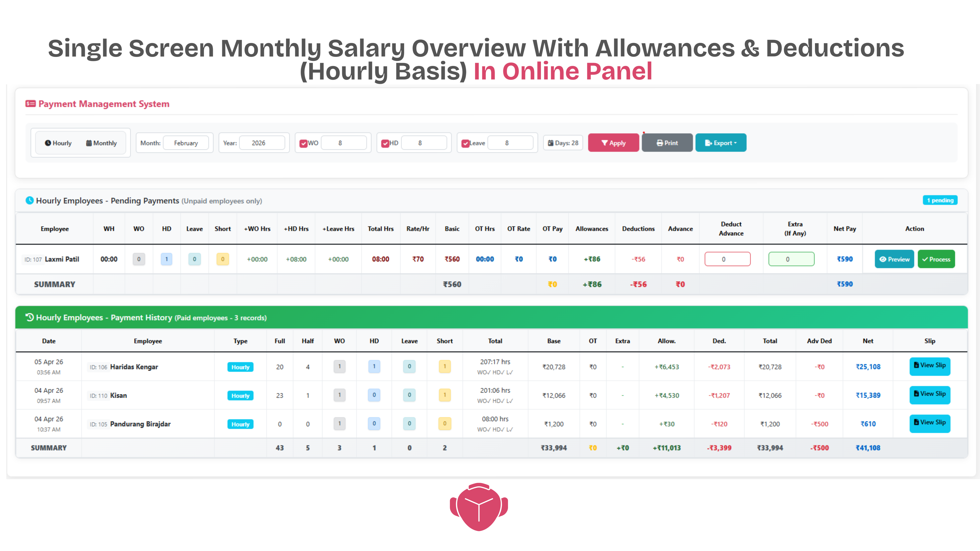This screenshot has height=551, width=980.
Task: Open the Month dropdown showing February
Action: point(186,143)
